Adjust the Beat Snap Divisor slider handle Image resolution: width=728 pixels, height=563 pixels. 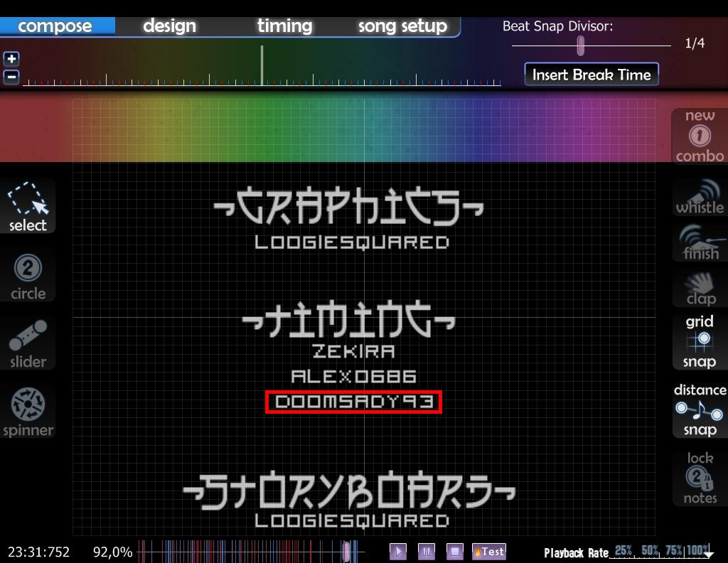tap(580, 46)
